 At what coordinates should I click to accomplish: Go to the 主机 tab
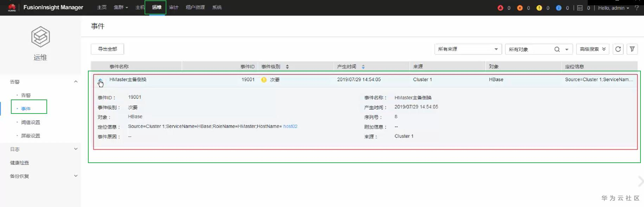coord(140,7)
